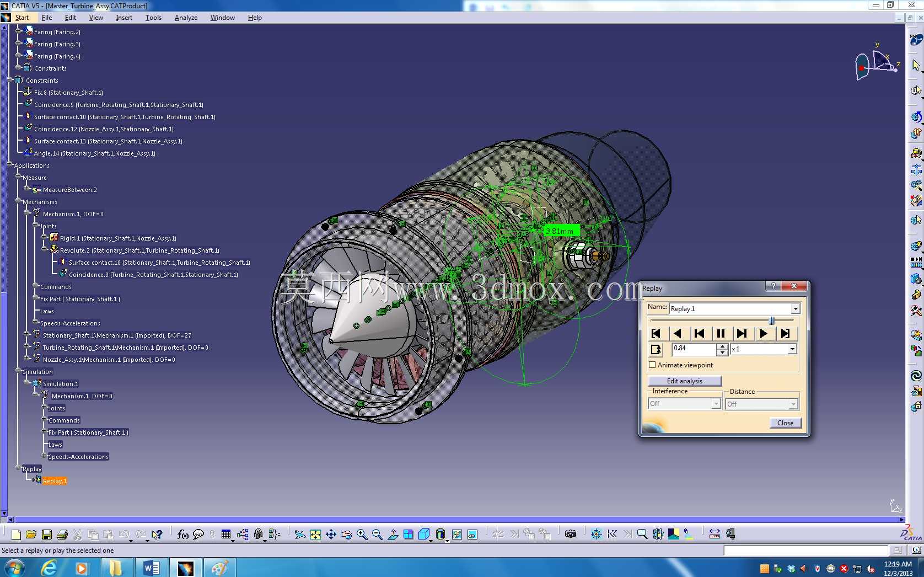Image resolution: width=924 pixels, height=577 pixels.
Task: Click the Fit All In icon
Action: 315,534
